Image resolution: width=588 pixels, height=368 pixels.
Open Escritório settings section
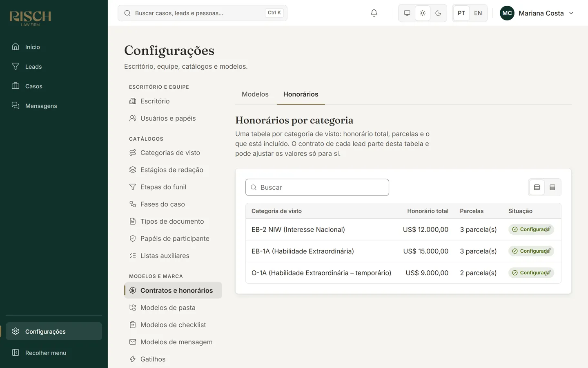(173, 101)
